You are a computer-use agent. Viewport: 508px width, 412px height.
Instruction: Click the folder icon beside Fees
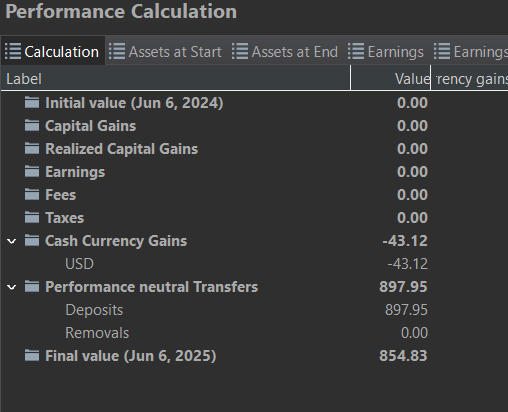coord(32,194)
